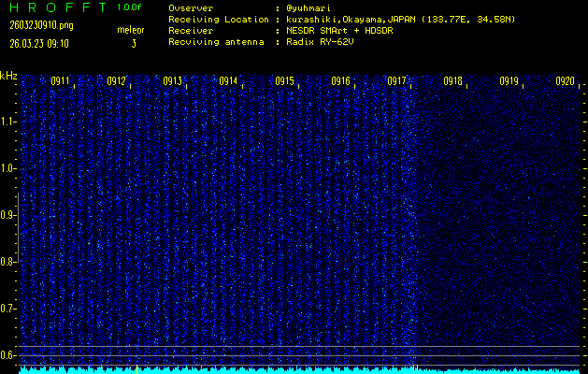588x374 pixels.
Task: Click the 0914 time marker
Action: [x=228, y=81]
